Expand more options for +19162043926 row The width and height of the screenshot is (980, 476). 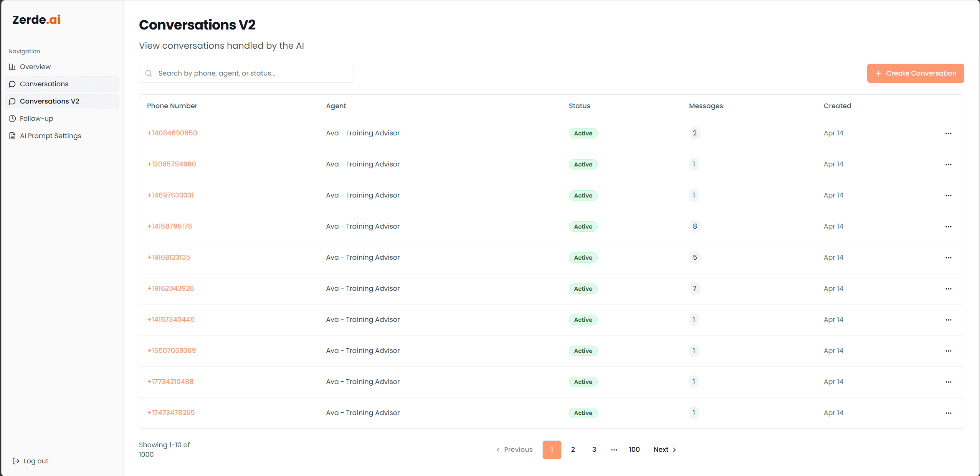948,289
